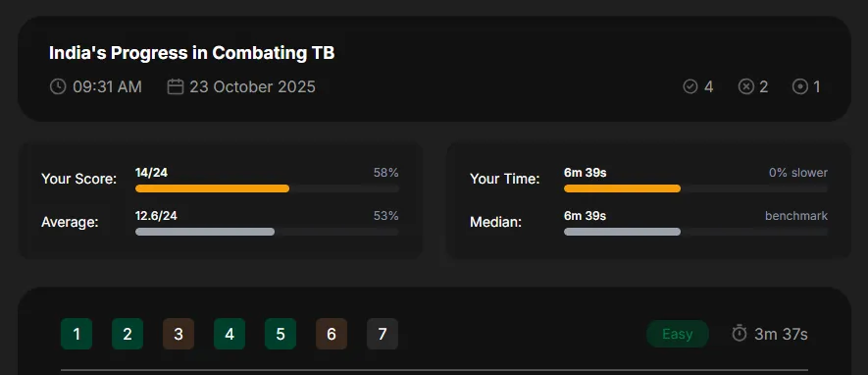
Task: Select incorrect question 3
Action: tap(179, 334)
